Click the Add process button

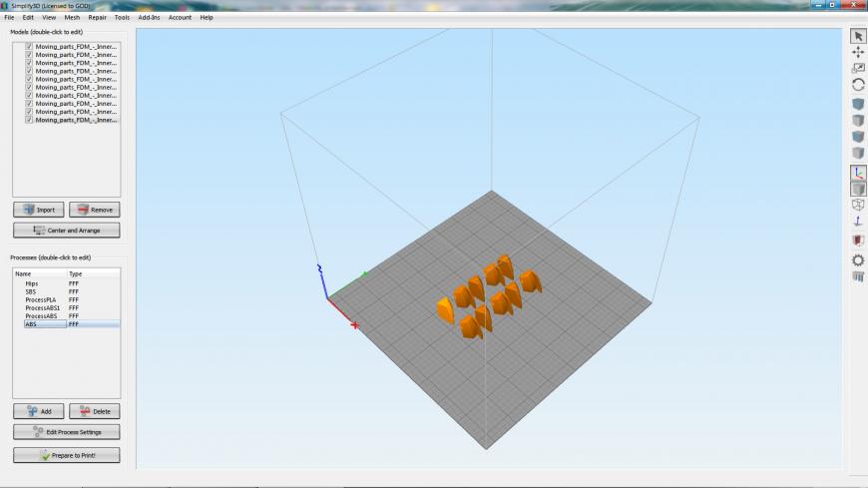coord(39,411)
